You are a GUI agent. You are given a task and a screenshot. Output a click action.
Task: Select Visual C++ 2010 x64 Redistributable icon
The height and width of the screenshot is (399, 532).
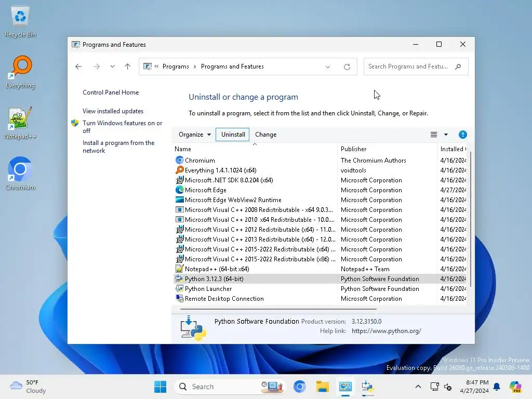click(x=179, y=220)
